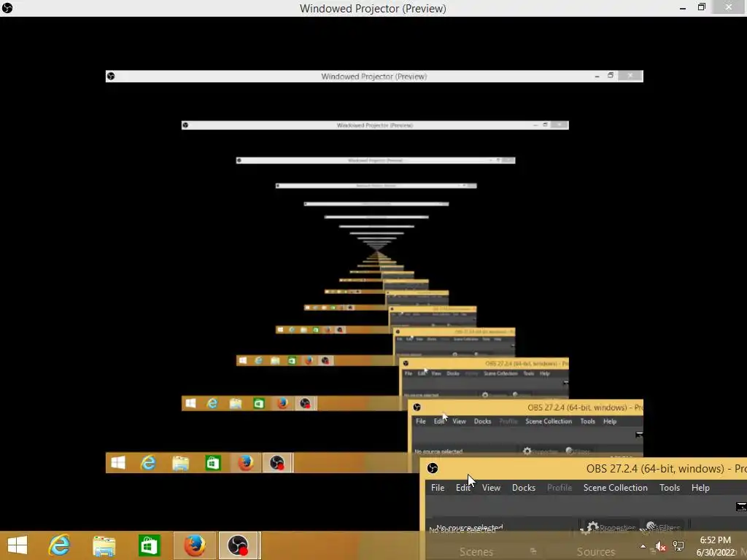This screenshot has height=560, width=747.
Task: Open the Tools menu in the largest OBS window
Action: (x=670, y=488)
